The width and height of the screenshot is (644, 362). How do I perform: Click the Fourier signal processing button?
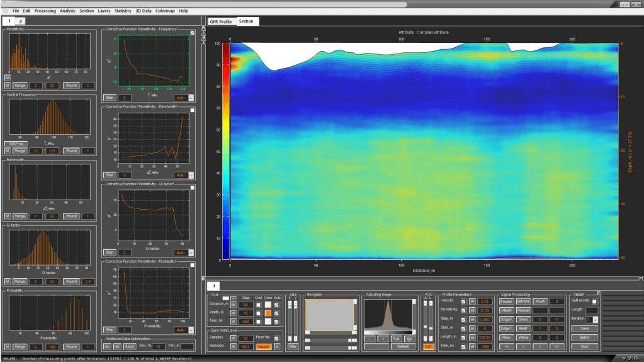(x=507, y=302)
